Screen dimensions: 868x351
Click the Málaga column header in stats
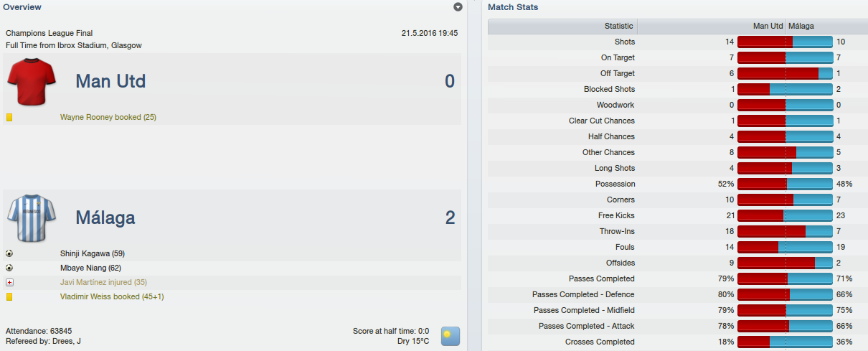pos(826,26)
